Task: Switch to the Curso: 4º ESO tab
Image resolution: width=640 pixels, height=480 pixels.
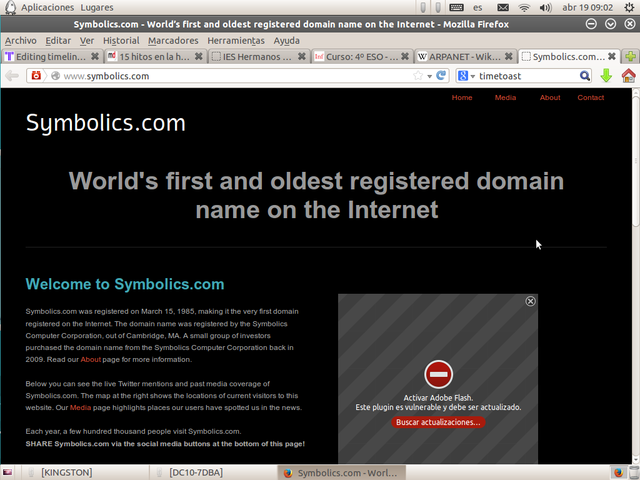Action: 361,56
